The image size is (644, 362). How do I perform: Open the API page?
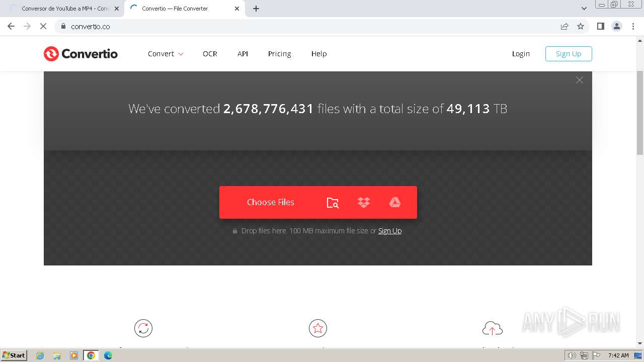point(243,54)
